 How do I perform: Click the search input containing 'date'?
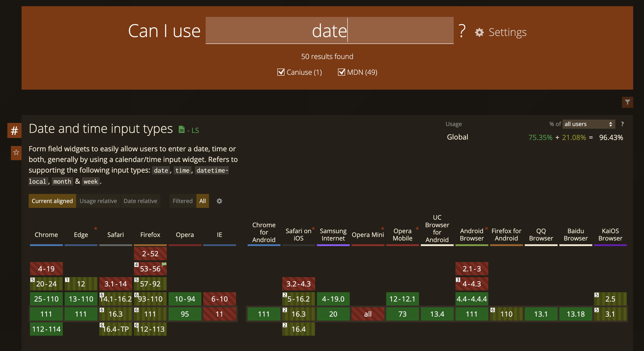(329, 30)
